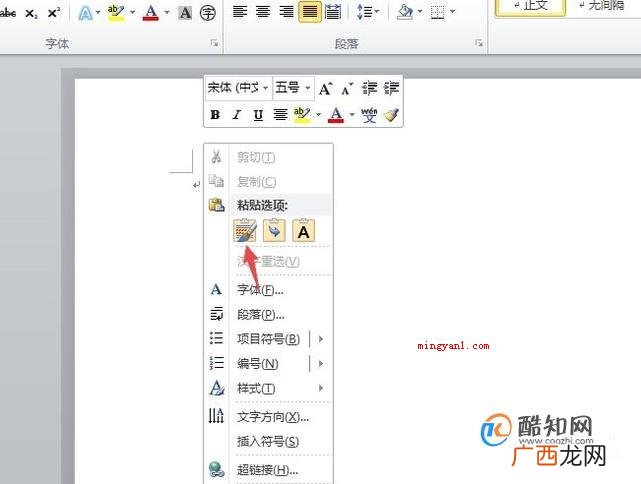Toggle underline on mini toolbar
641x484 pixels.
[x=258, y=115]
